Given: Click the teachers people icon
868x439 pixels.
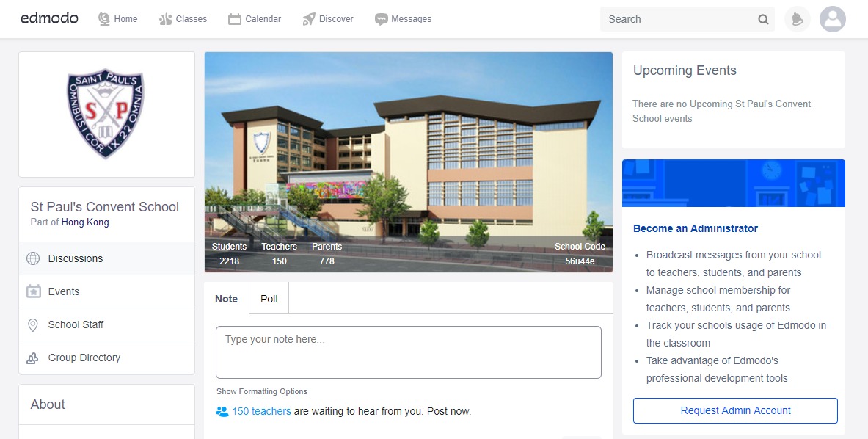Looking at the screenshot, I should click(x=222, y=411).
